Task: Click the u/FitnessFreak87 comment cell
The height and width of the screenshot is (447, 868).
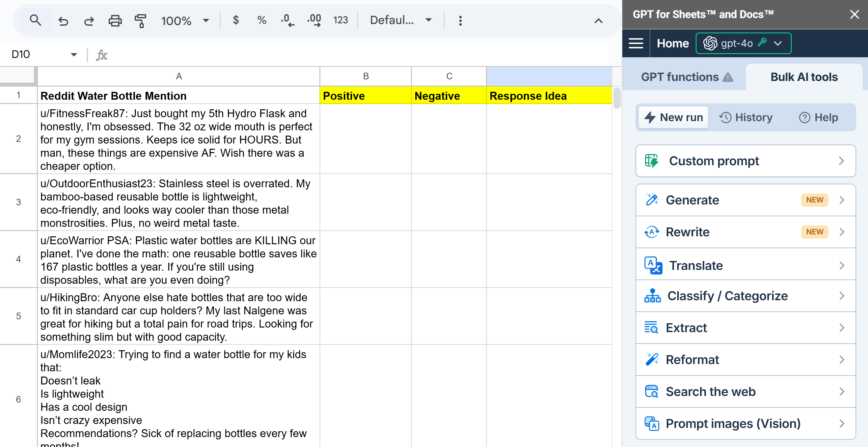Action: pos(178,139)
